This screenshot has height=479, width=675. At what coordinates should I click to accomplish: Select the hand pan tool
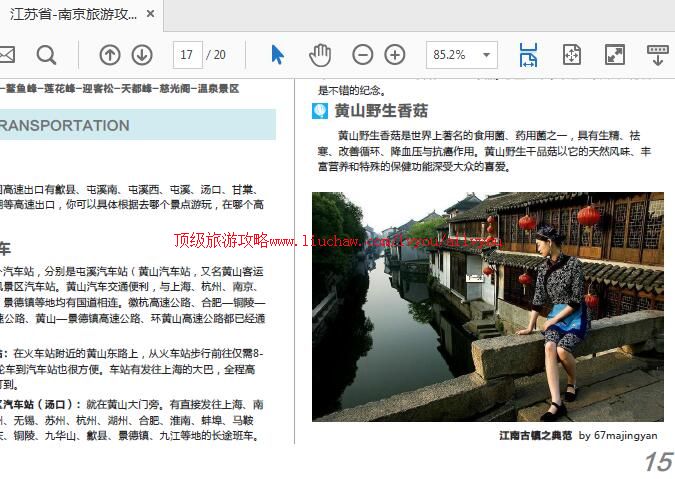[319, 55]
